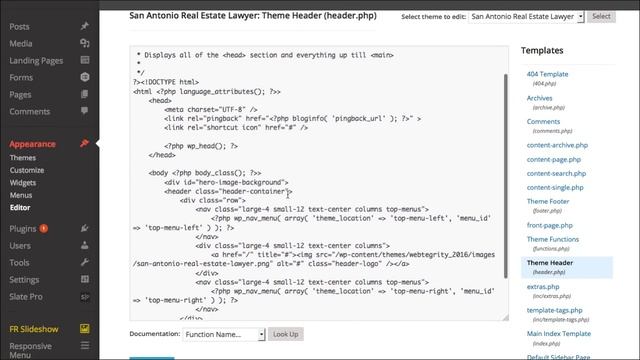
Task: Click the Plugins plug icon
Action: [x=84, y=229]
